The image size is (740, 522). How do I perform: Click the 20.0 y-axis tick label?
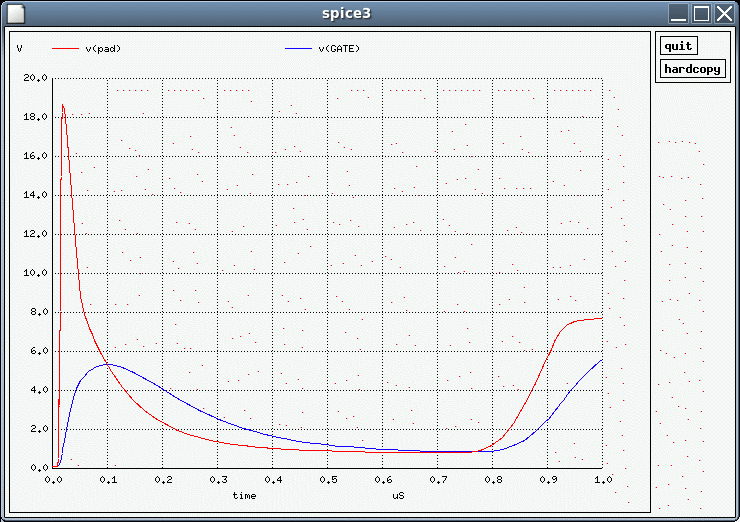pyautogui.click(x=36, y=78)
